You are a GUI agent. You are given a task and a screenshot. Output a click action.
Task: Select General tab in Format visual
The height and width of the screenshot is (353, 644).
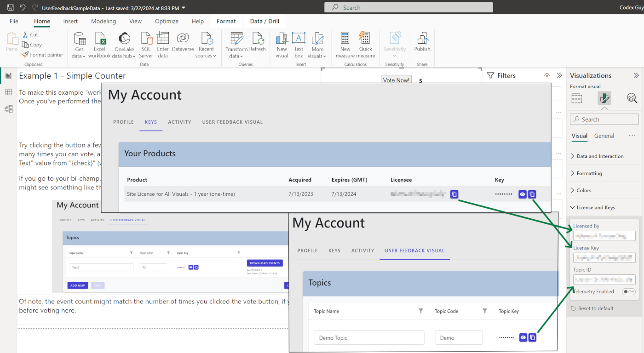point(604,136)
